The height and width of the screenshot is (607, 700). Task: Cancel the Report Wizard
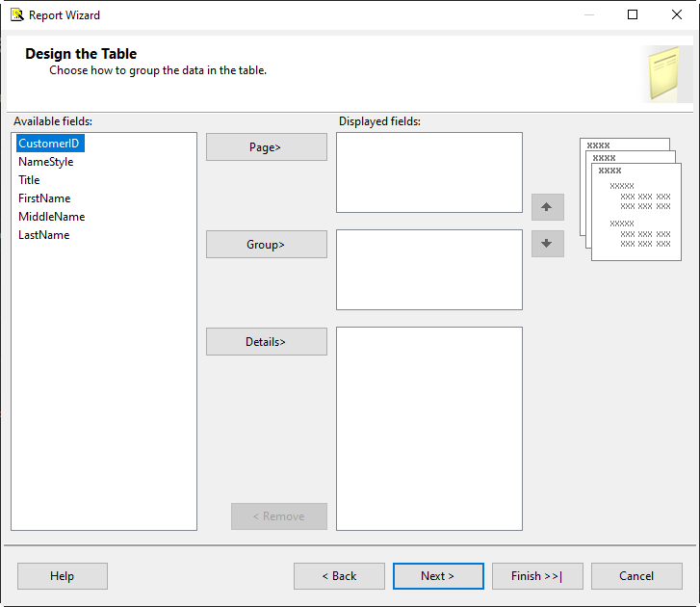coord(636,576)
